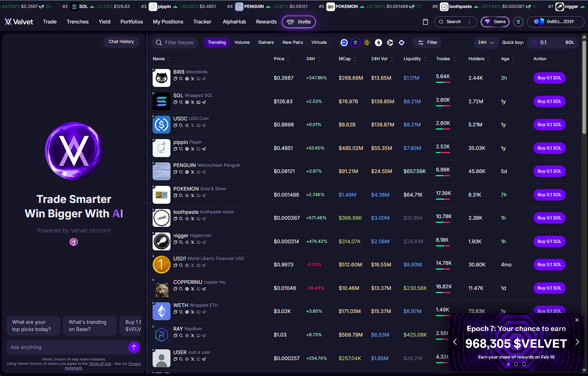588x376 pixels.
Task: Open the 24H timeframe dropdown
Action: tap(486, 42)
